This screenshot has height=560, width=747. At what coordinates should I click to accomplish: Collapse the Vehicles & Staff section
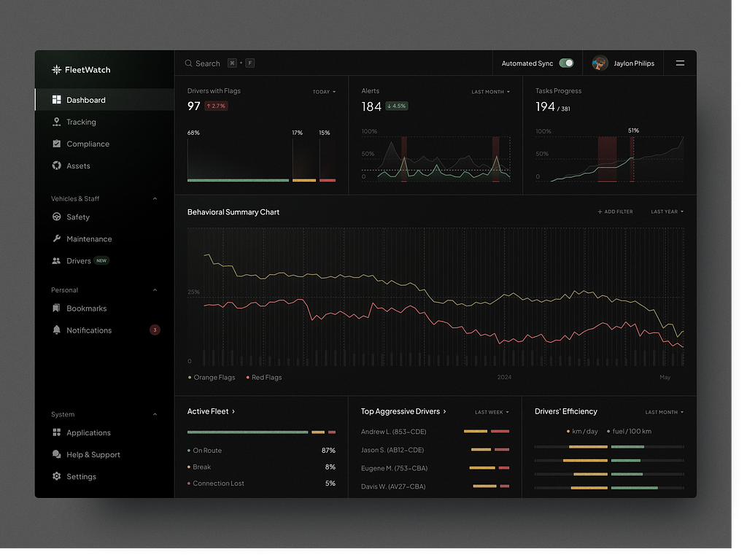(x=155, y=199)
